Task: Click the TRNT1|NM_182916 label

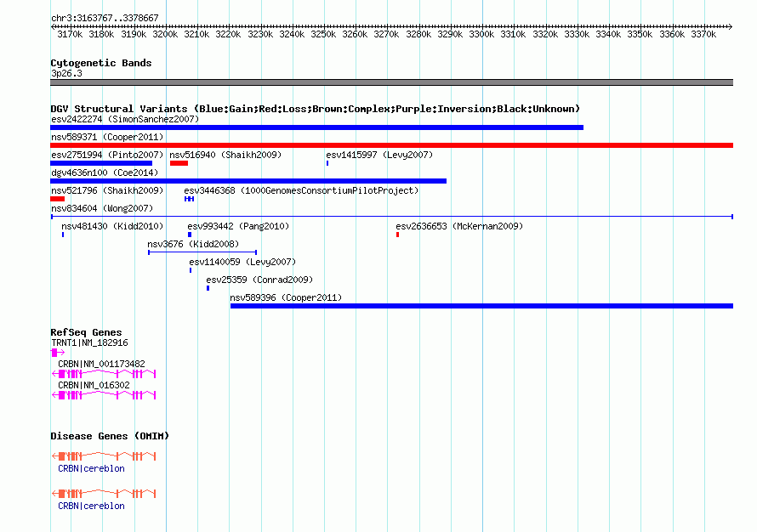Action: point(90,343)
